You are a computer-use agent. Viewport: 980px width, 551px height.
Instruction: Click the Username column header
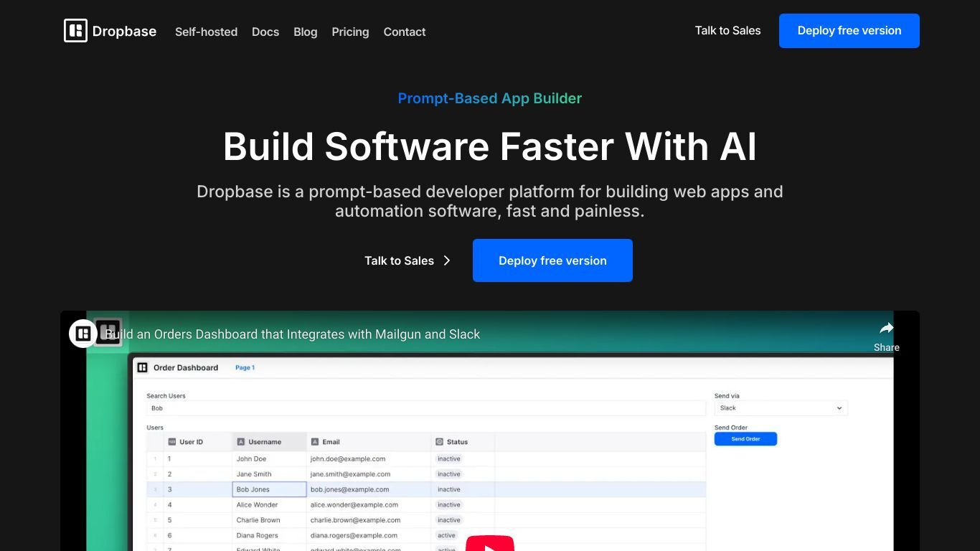pyautogui.click(x=270, y=442)
